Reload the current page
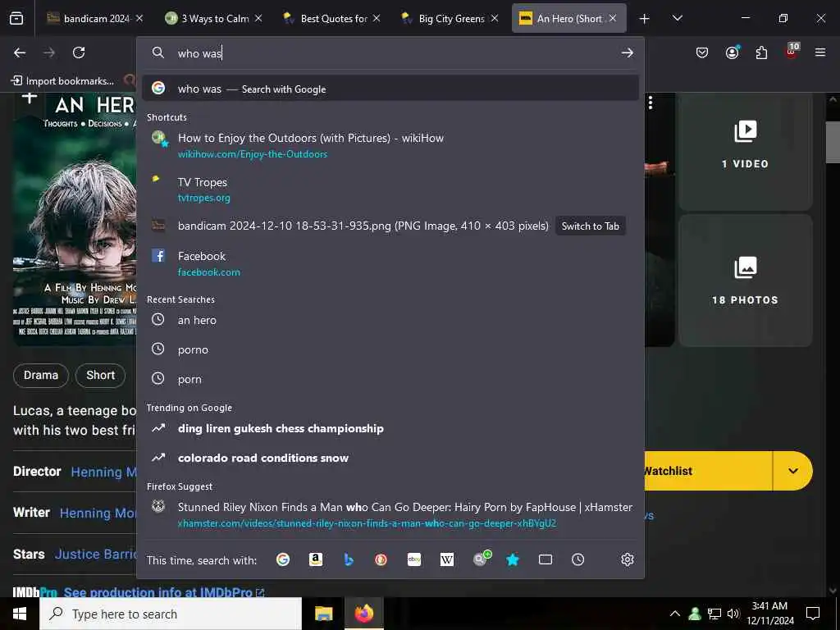The image size is (840, 630). pyautogui.click(x=79, y=52)
